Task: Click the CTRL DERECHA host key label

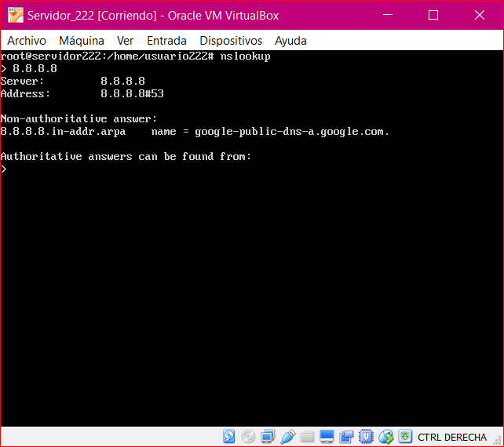Action: click(452, 437)
